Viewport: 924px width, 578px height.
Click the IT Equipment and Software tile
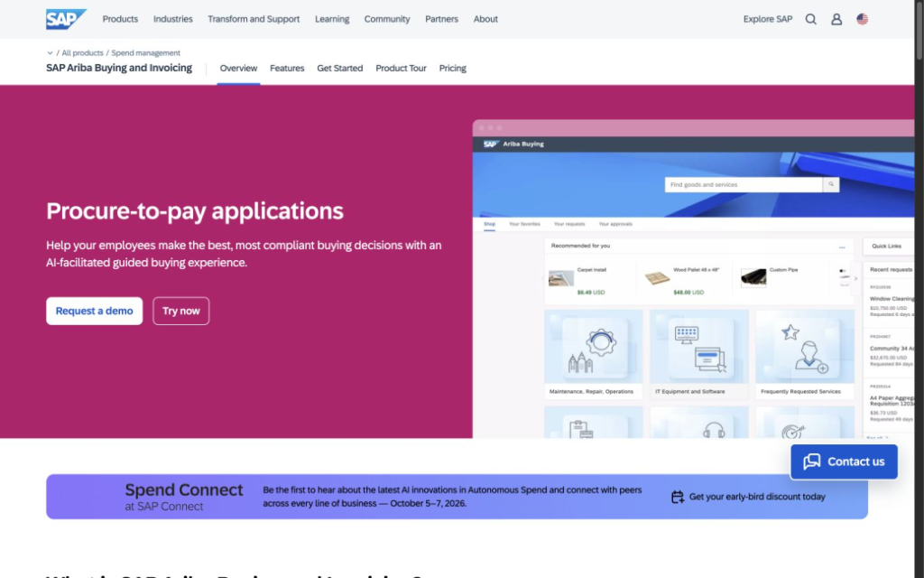click(x=699, y=354)
